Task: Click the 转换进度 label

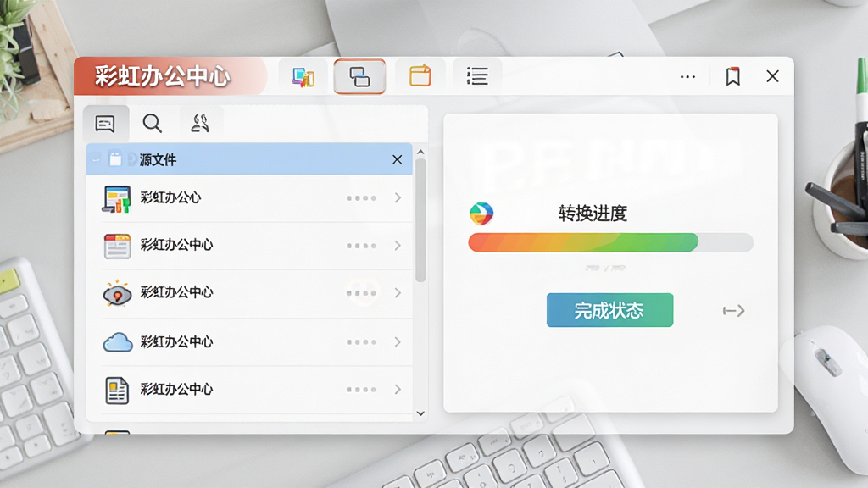Action: (x=593, y=213)
